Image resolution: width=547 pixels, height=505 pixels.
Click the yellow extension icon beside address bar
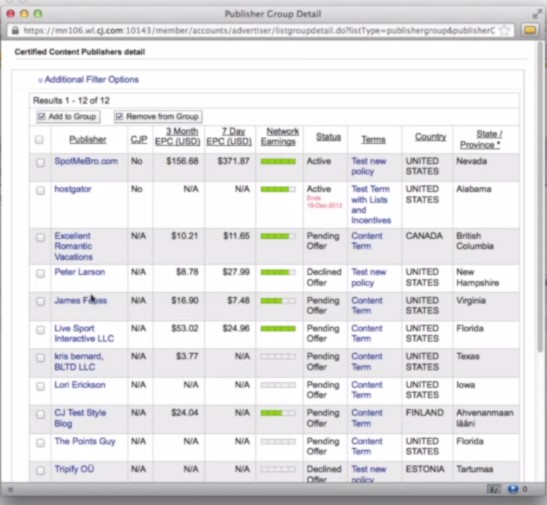click(x=530, y=30)
